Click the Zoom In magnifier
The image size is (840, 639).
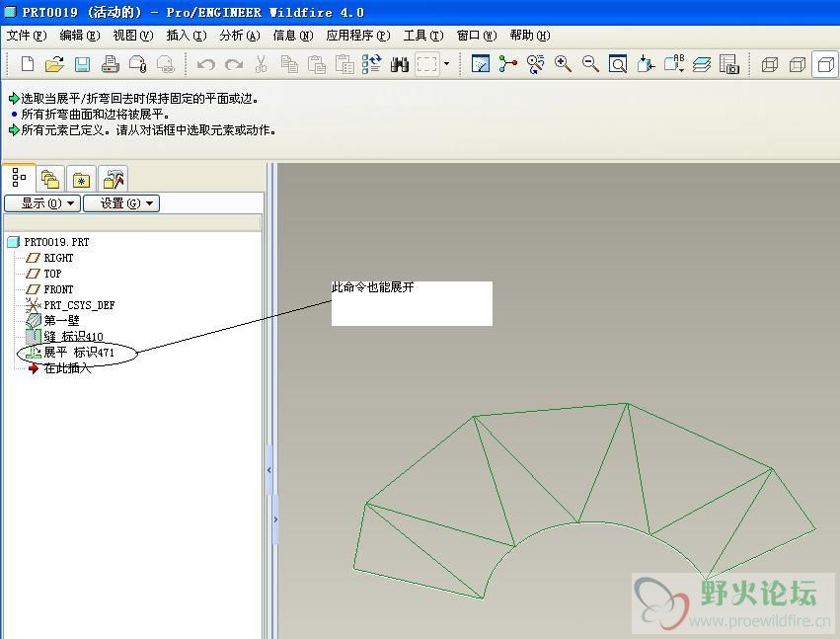click(563, 64)
